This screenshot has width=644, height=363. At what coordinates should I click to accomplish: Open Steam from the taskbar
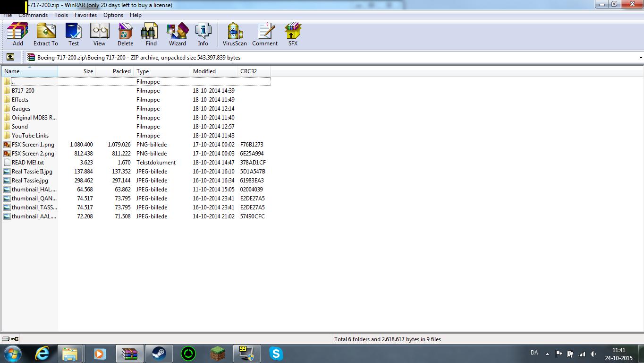coord(159,354)
